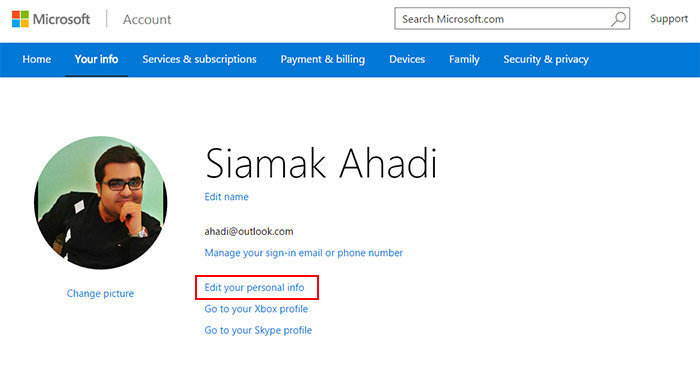Open Services & subscriptions tab
Image resolution: width=700 pixels, height=369 pixels.
(200, 59)
